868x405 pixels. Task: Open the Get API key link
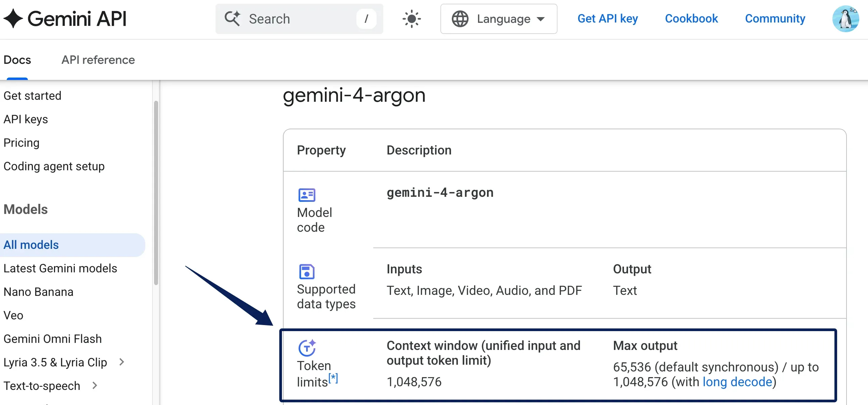(x=608, y=18)
